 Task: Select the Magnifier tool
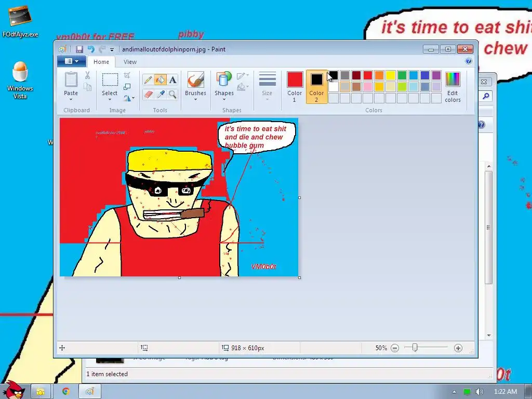click(x=172, y=94)
